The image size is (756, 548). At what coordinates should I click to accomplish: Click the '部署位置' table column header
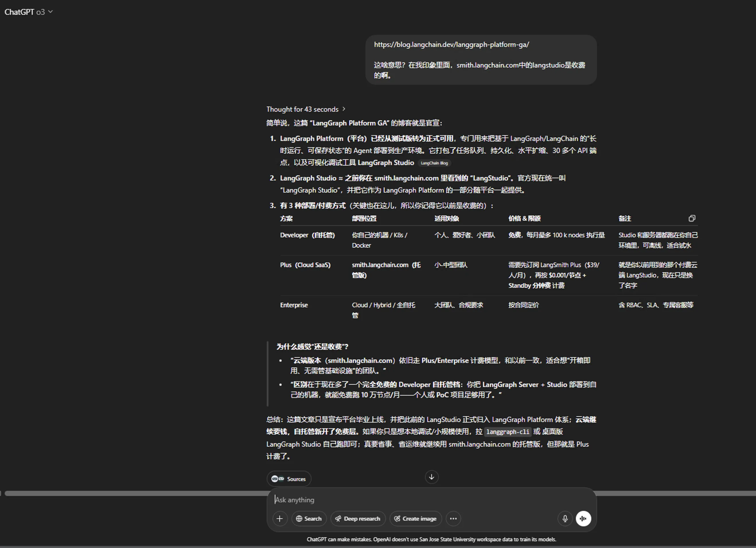coord(364,218)
